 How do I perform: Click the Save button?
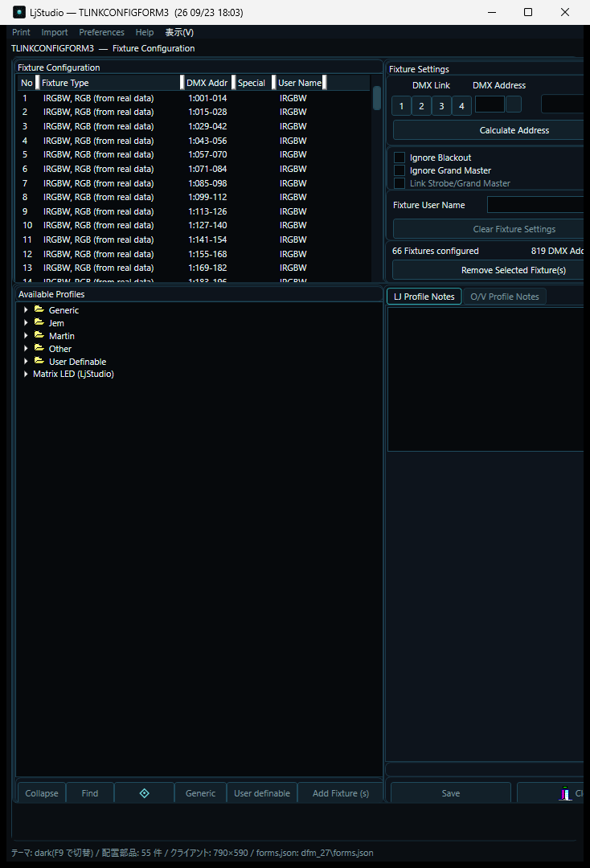450,793
